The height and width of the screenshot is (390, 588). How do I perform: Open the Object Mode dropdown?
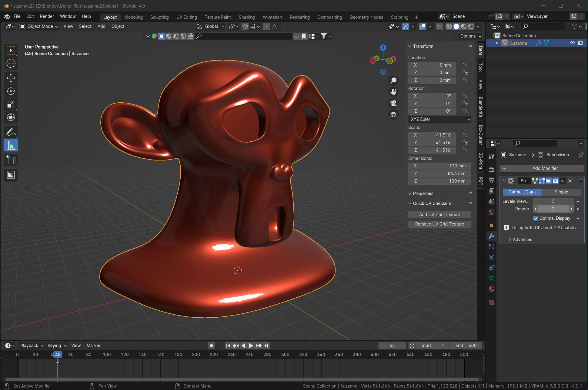[x=38, y=26]
